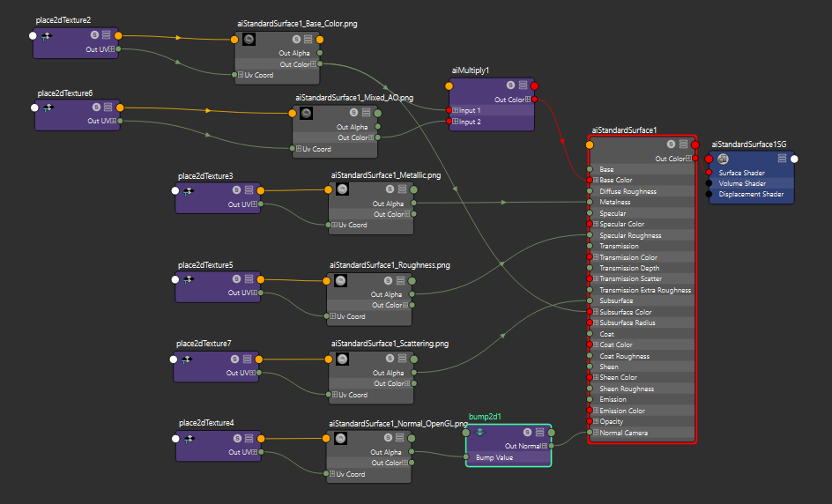Click view mode icon on place2dTexture2 node
The height and width of the screenshot is (504, 832).
(x=106, y=35)
